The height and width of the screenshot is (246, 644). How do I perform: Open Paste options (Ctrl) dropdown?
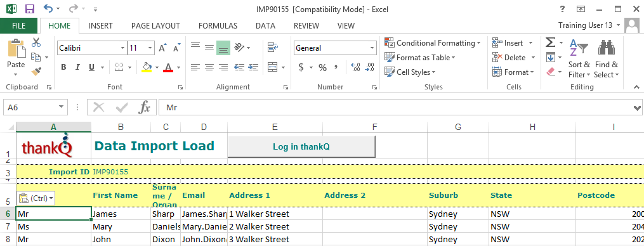pos(36,198)
